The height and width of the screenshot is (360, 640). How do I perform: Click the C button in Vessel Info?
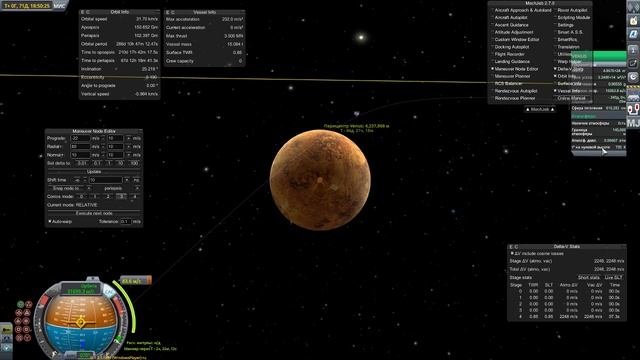coord(173,13)
